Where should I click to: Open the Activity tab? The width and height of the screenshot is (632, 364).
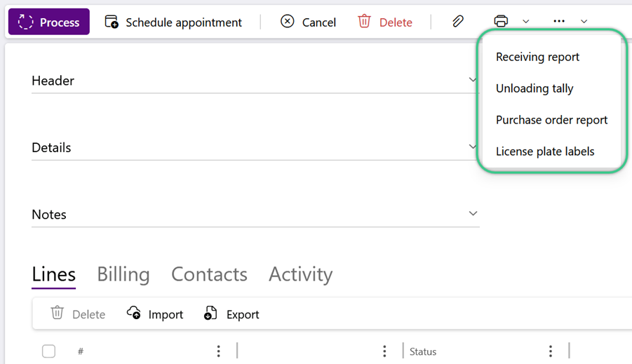point(301,274)
